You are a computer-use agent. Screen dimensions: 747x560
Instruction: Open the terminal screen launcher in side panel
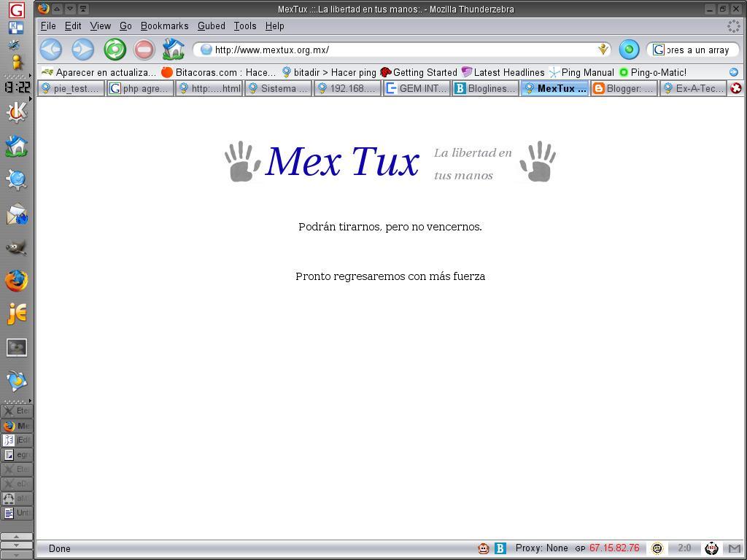coord(17,348)
